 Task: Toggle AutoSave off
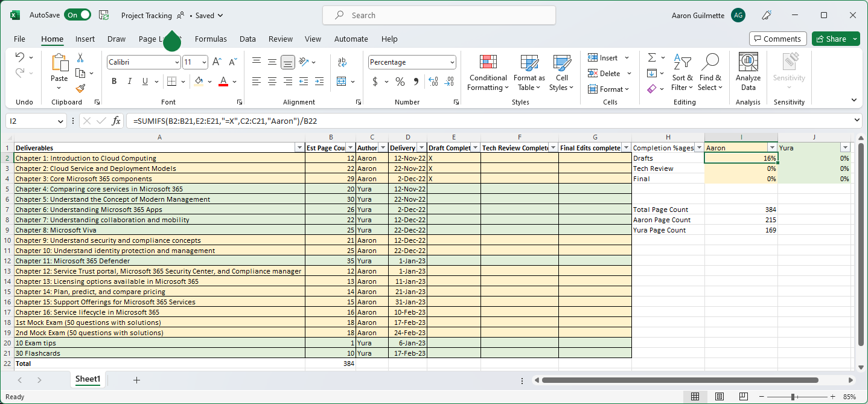point(78,15)
